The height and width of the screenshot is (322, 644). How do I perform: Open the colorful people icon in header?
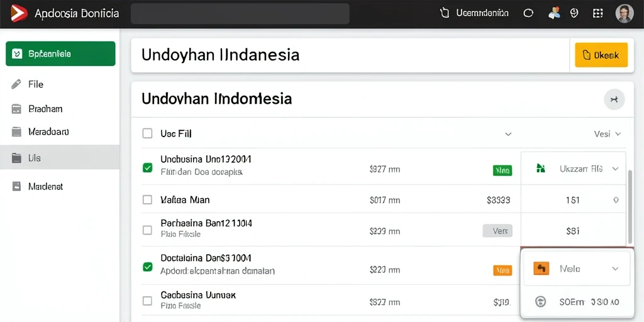pos(554,14)
